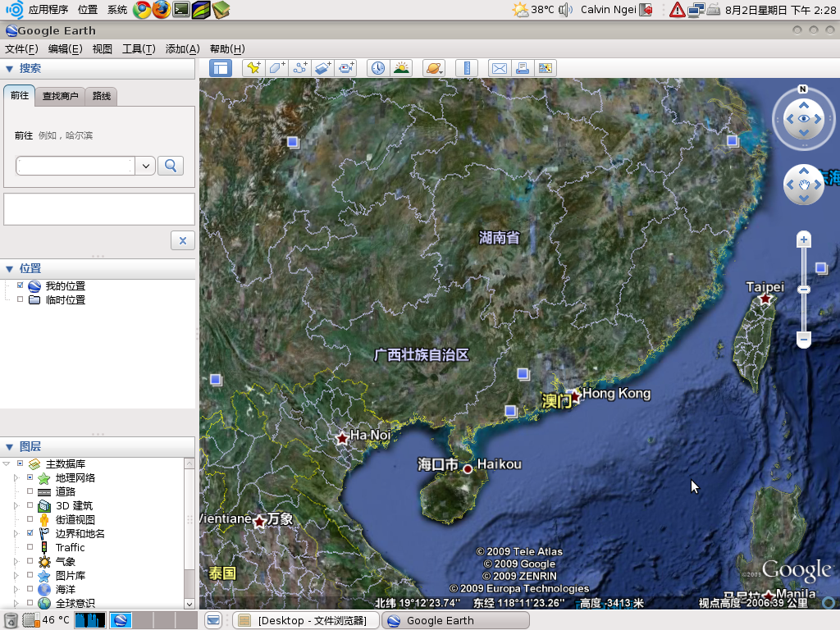
Task: Open the 工具(T) menu
Action: (x=139, y=49)
